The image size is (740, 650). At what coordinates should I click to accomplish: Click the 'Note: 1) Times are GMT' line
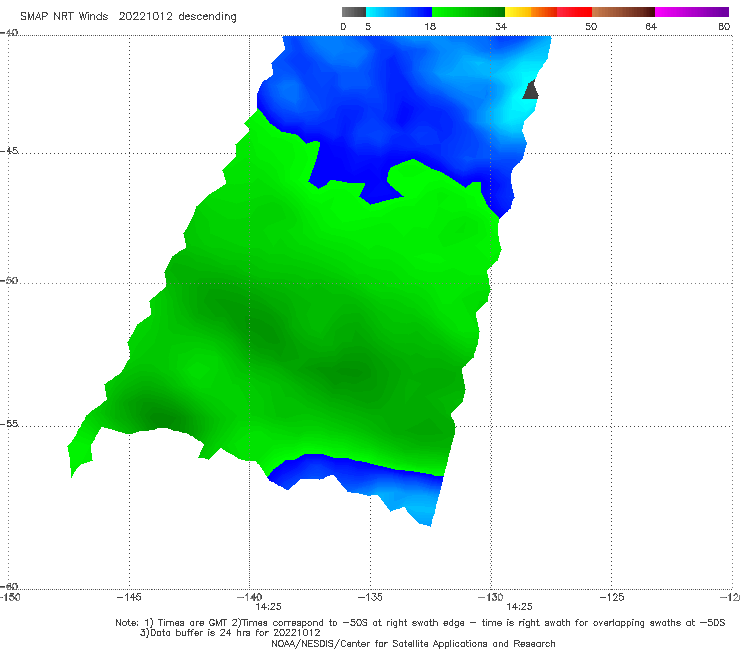[420, 623]
